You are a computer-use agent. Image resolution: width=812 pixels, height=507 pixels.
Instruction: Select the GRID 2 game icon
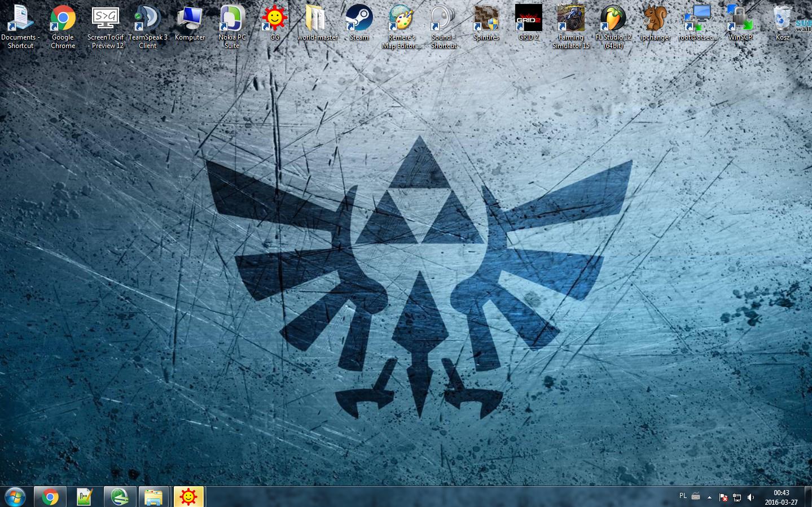click(x=528, y=23)
